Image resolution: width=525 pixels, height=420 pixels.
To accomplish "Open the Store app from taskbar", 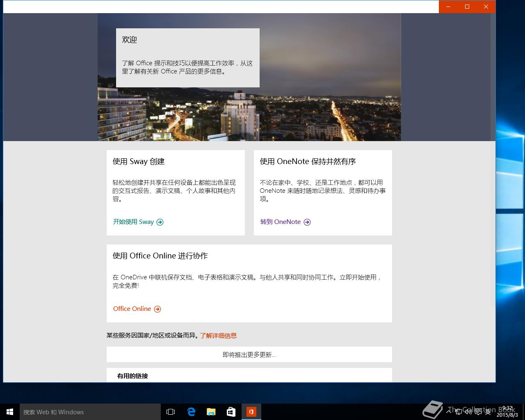I will pyautogui.click(x=231, y=412).
